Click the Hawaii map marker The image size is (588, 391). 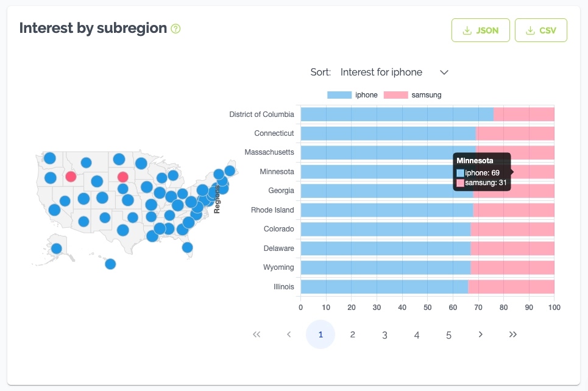pyautogui.click(x=110, y=264)
